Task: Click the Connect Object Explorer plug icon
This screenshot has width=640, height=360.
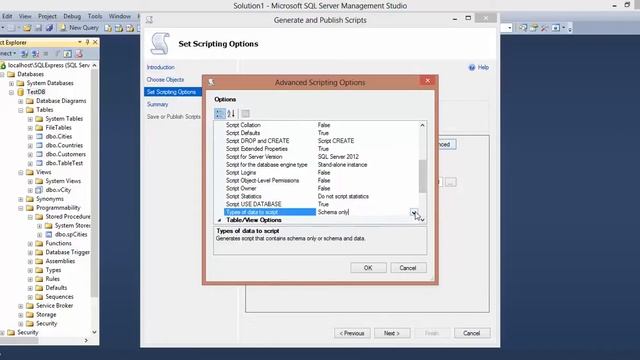Action: [x=24, y=54]
